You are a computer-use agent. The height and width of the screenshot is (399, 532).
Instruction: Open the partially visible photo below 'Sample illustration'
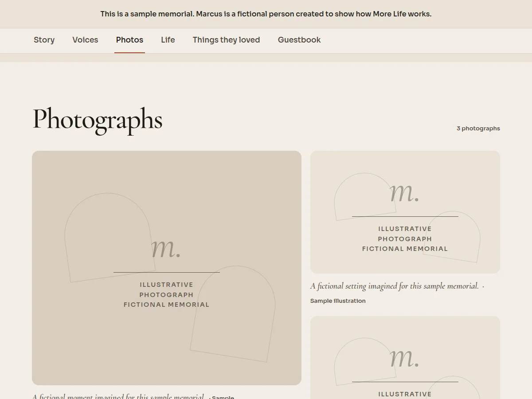click(405, 357)
